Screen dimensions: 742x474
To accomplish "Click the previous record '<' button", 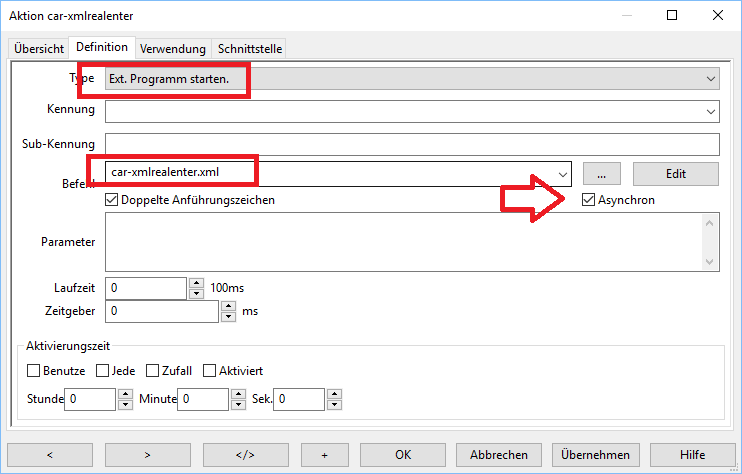I will (50, 454).
